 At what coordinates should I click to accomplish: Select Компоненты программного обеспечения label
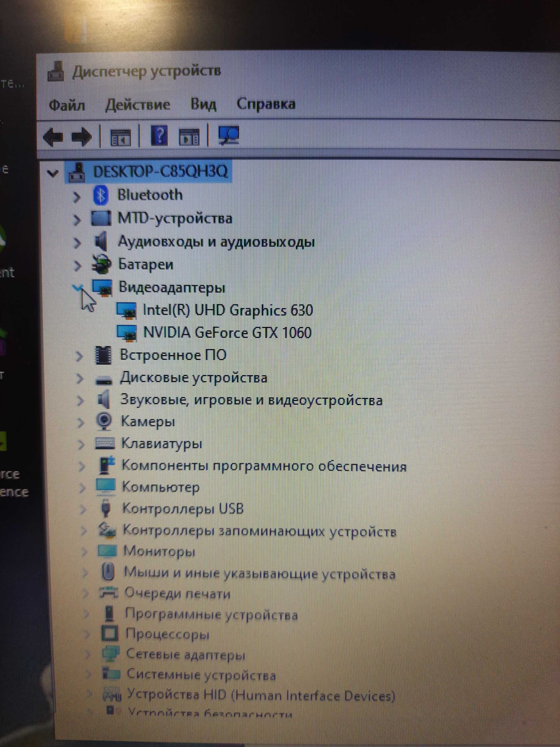(x=264, y=466)
